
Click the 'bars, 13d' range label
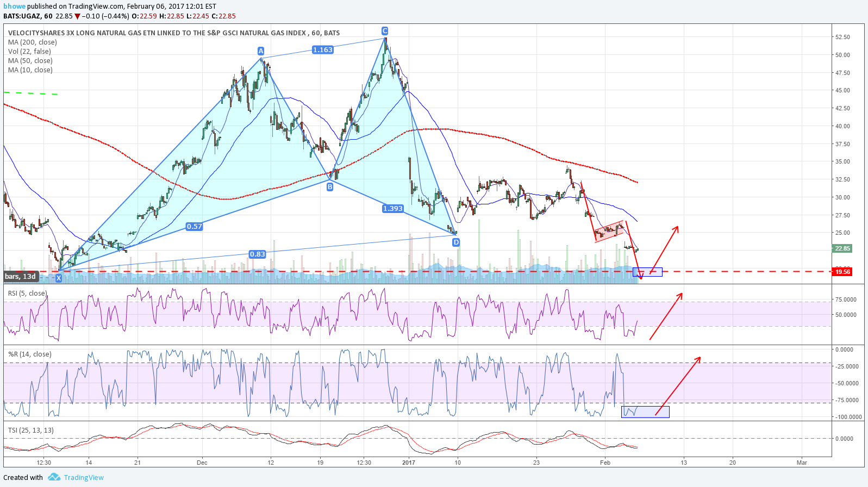pyautogui.click(x=21, y=277)
